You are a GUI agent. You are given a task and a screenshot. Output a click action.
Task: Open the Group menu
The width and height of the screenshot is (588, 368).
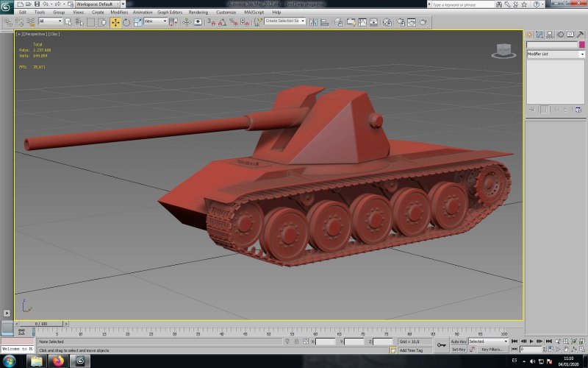click(59, 12)
